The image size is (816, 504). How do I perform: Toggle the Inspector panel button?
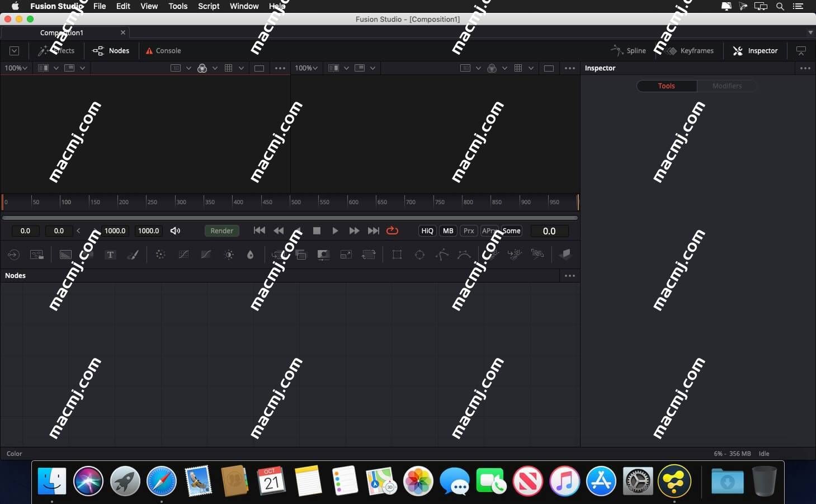(756, 51)
